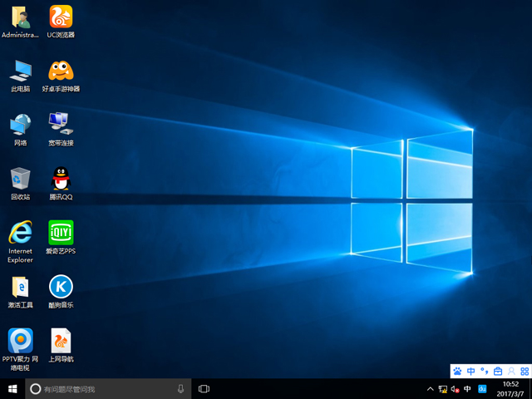Select the 激活工具 desktop icon
Viewport: 532px width, 399px height.
click(x=20, y=286)
